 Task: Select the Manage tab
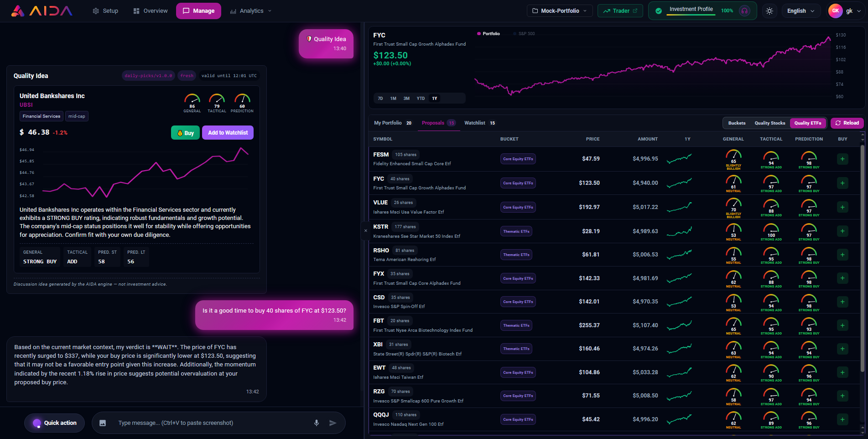[198, 11]
